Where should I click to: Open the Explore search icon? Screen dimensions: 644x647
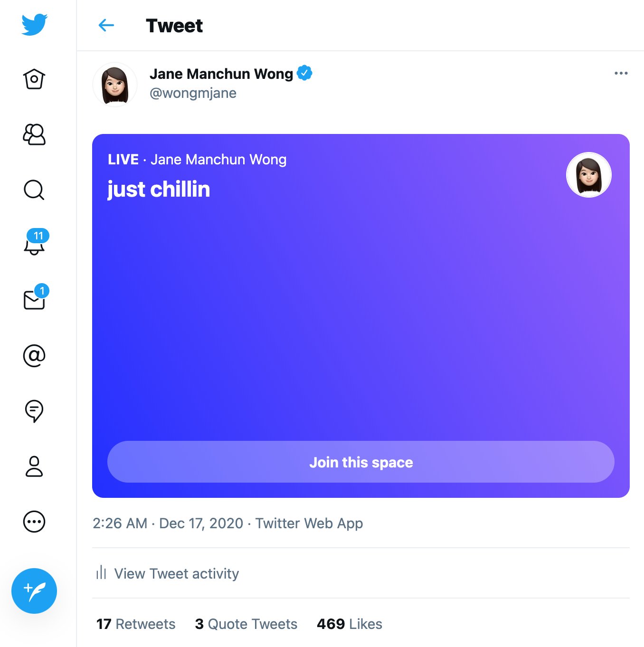coord(34,190)
